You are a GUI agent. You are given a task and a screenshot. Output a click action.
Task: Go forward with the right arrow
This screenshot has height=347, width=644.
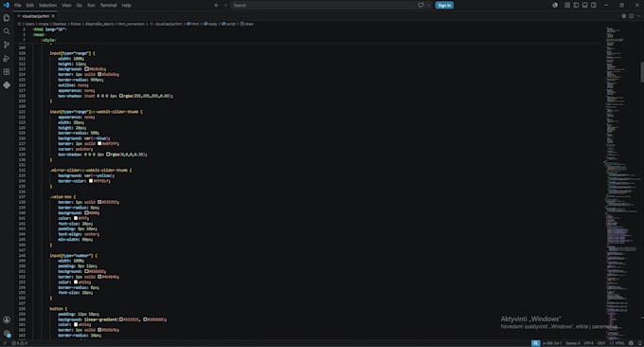[225, 6]
